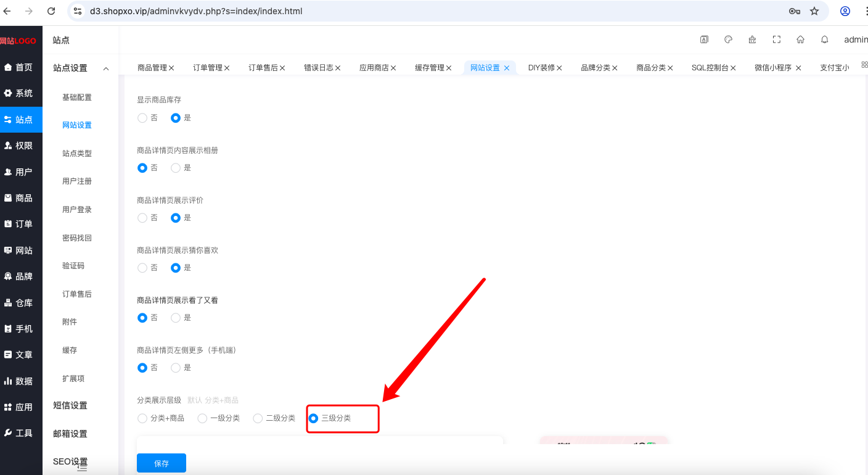
Task: Switch to the 订单管理 tab
Action: coord(208,68)
